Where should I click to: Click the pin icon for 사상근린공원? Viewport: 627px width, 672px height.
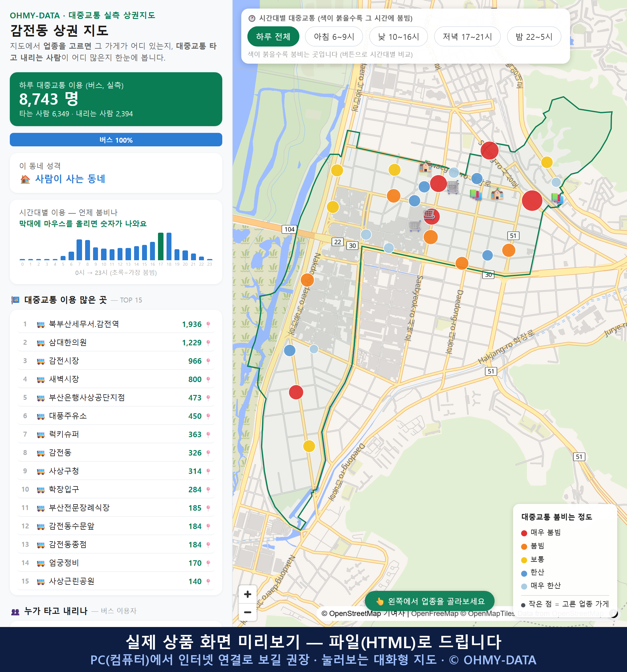tap(208, 581)
